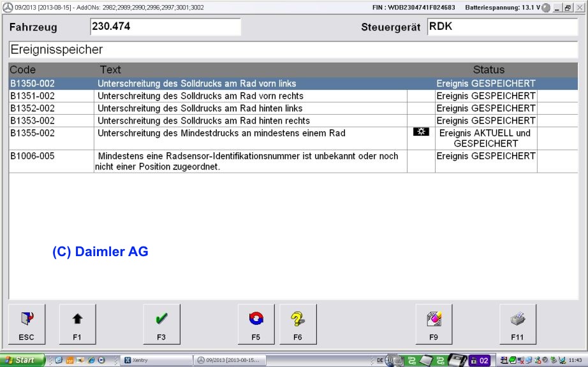
Task: Switch to Xentry in the taskbar
Action: (x=156, y=360)
